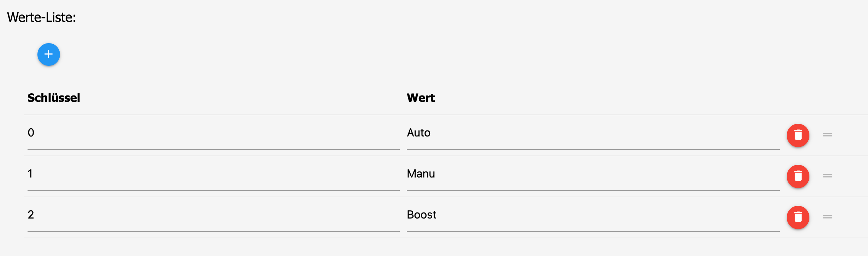Click the drag handle of Auto row
Image resolution: width=868 pixels, height=256 pixels.
pyautogui.click(x=828, y=135)
